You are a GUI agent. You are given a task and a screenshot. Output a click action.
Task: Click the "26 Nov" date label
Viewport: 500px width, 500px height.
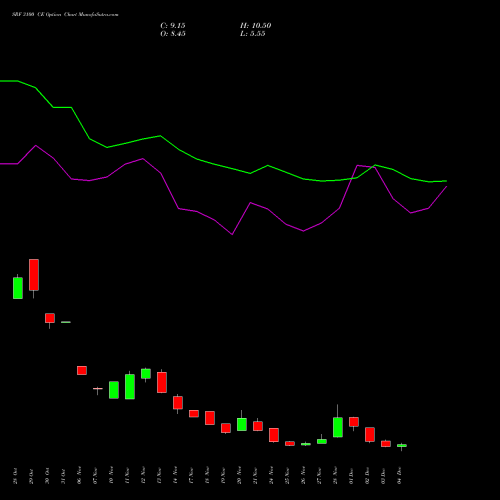point(303,476)
